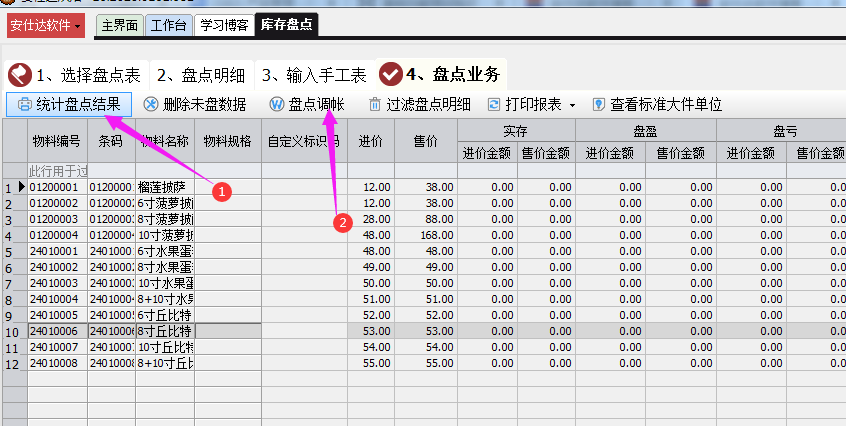
Task: Select cell 01200003
Action: click(57, 219)
